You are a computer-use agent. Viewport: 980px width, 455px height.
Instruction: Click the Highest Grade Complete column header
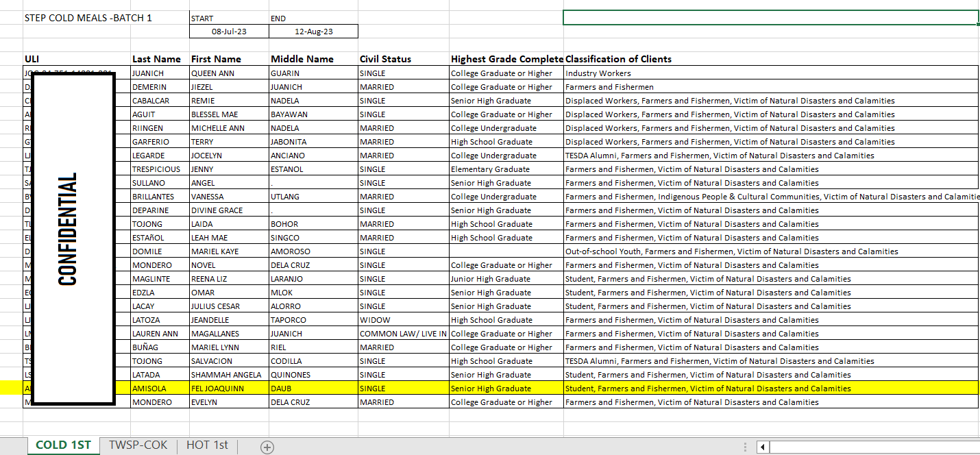point(506,59)
